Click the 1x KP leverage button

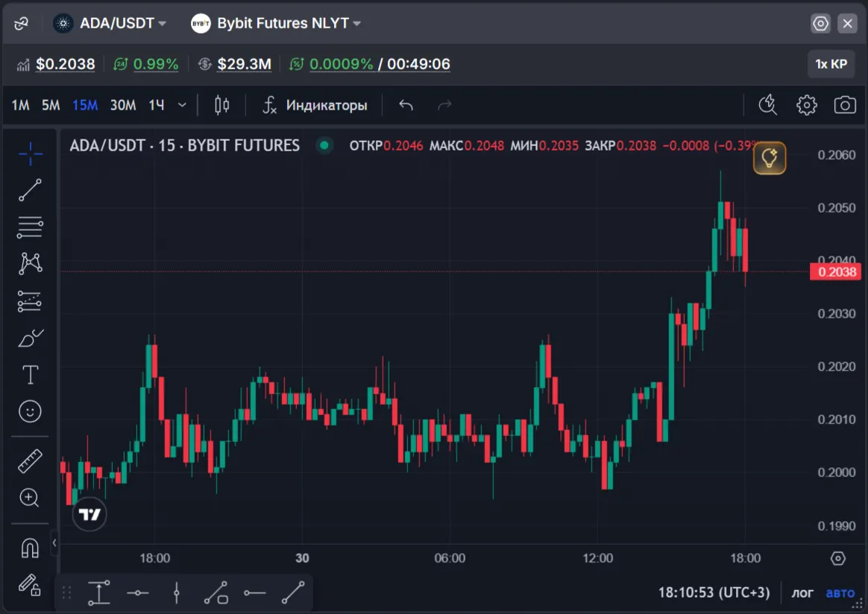831,64
